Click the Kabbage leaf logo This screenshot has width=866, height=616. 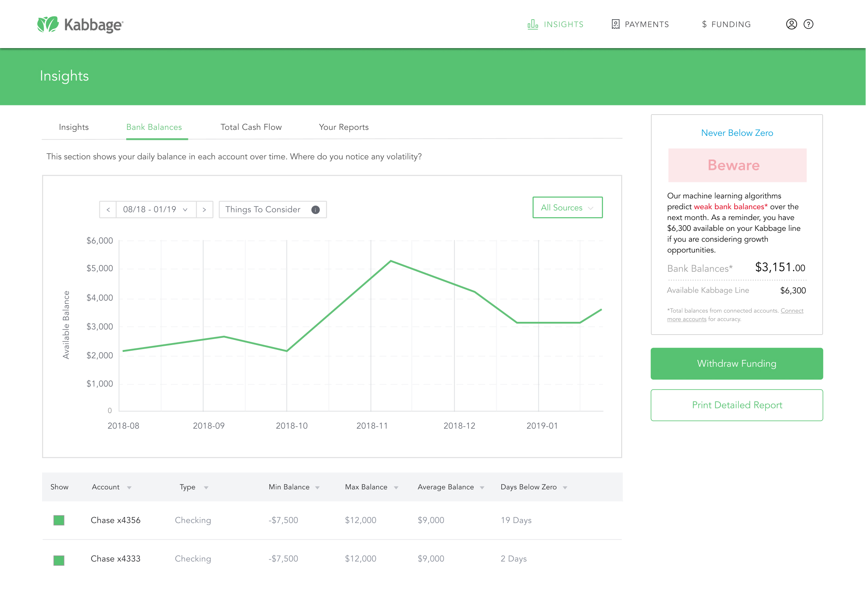pos(48,24)
